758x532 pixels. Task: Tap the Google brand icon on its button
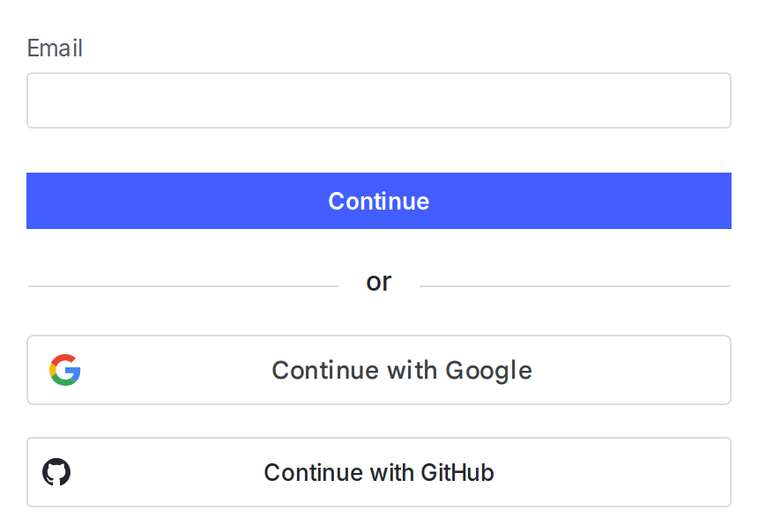[64, 370]
